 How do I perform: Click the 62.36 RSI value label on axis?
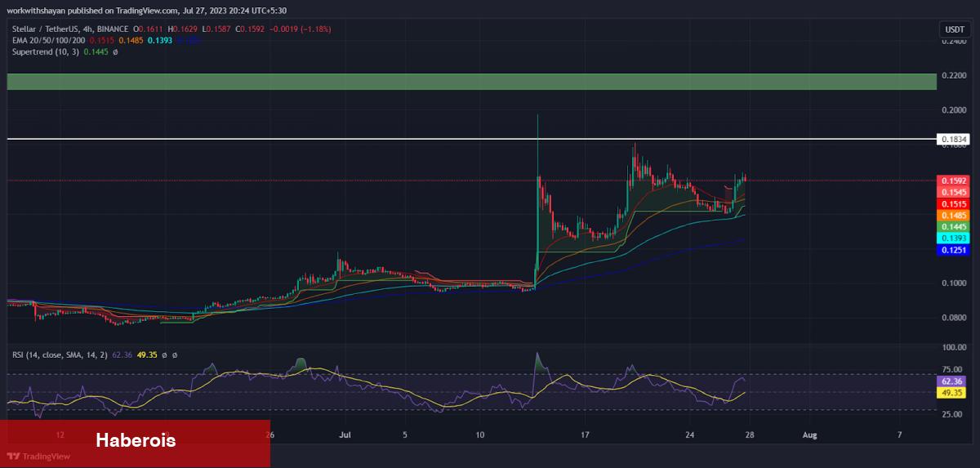click(952, 381)
